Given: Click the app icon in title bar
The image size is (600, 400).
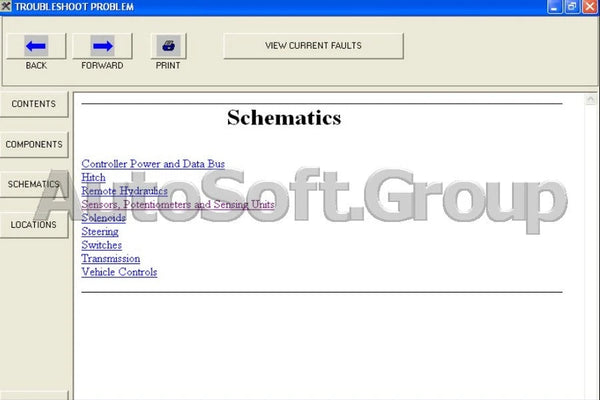Looking at the screenshot, I should [x=7, y=7].
